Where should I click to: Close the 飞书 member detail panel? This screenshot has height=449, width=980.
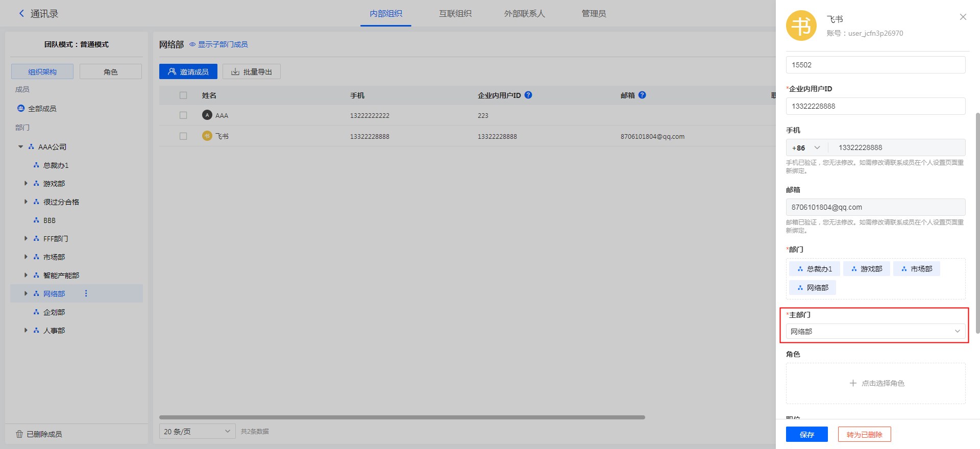pyautogui.click(x=963, y=17)
